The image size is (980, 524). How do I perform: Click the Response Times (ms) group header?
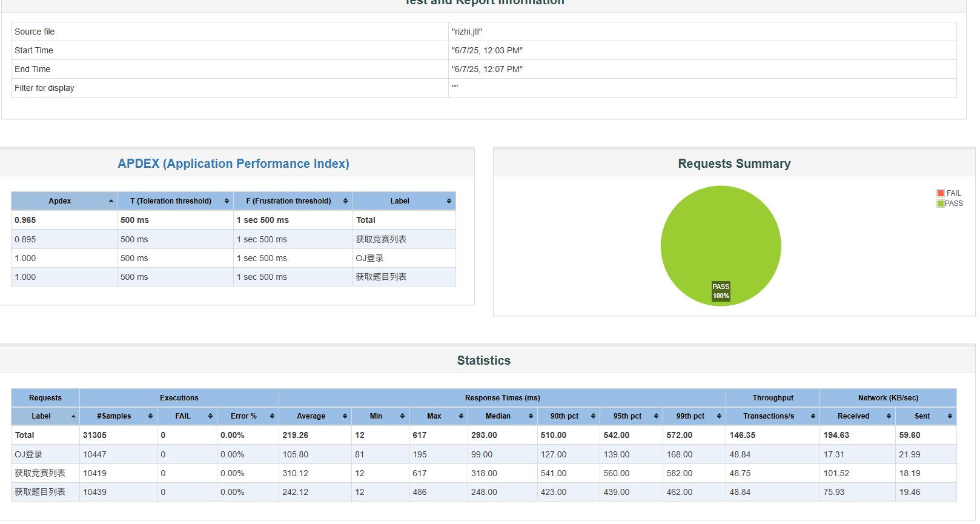(502, 398)
